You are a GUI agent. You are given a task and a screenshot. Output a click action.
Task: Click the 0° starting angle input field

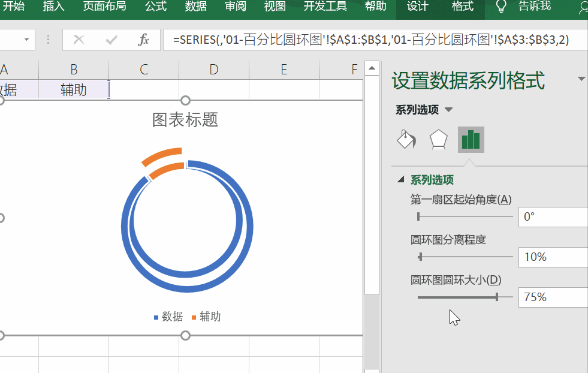(553, 216)
